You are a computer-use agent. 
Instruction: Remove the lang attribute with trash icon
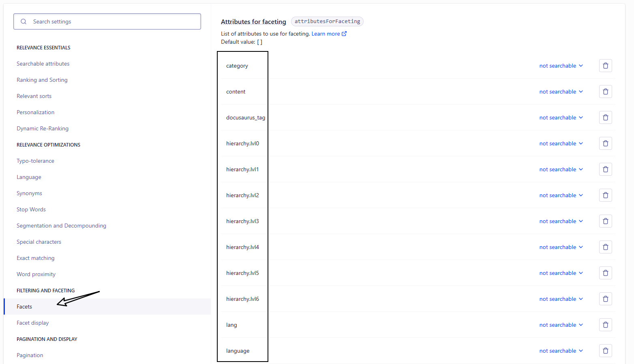tap(605, 325)
